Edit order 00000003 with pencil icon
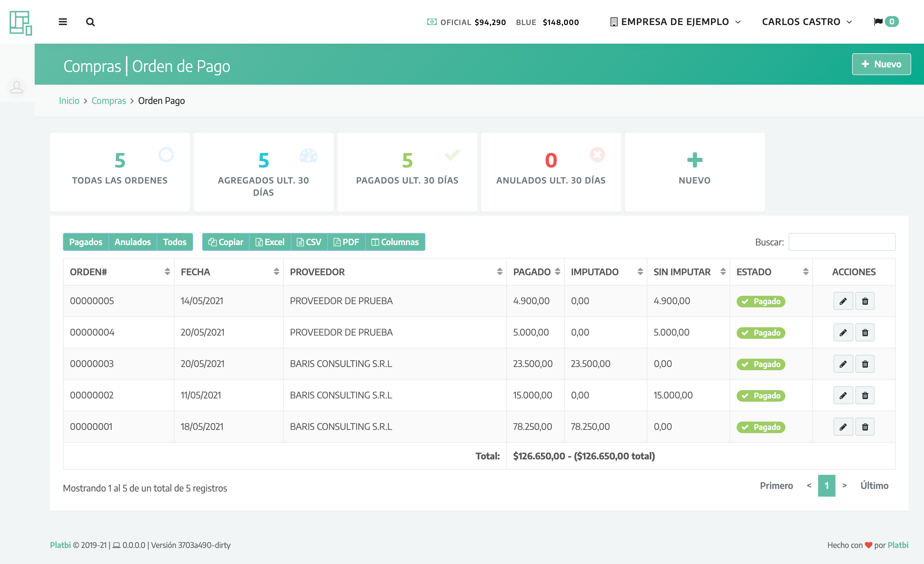This screenshot has height=564, width=924. point(843,364)
